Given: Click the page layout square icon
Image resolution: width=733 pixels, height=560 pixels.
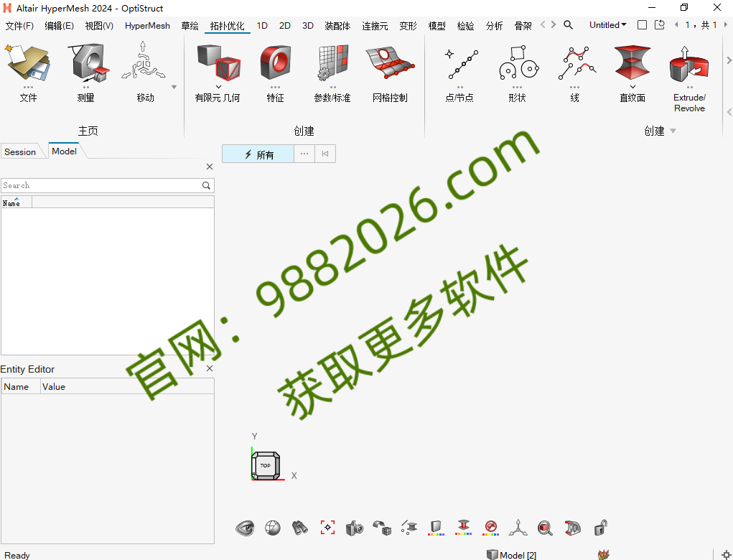Looking at the screenshot, I should [643, 25].
